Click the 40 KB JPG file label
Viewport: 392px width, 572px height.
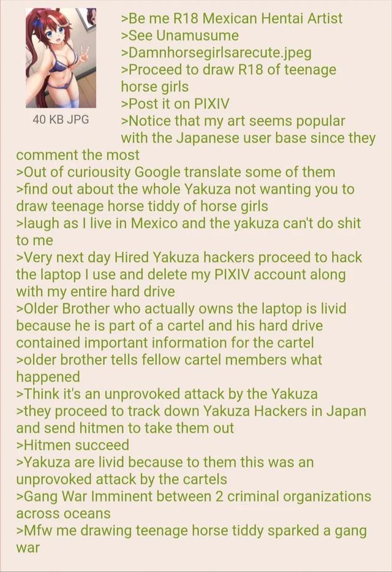[x=61, y=120]
